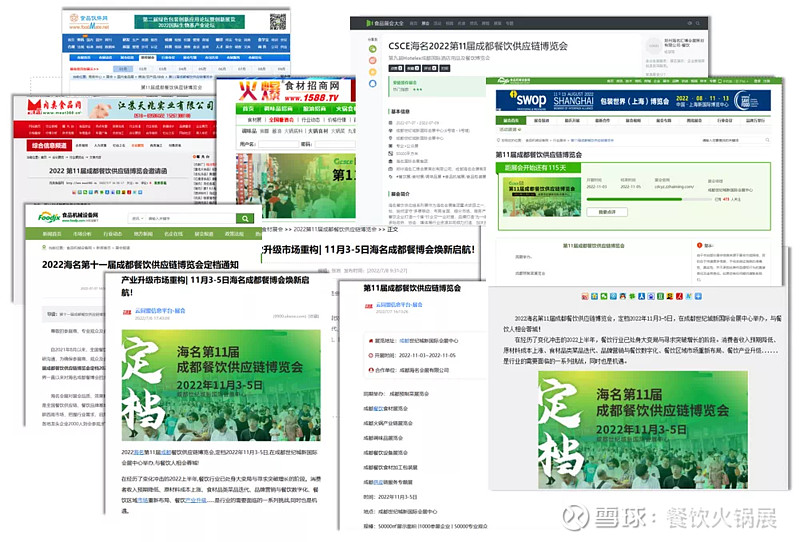Click the red platform logo beside the 产业升级 article source
The image size is (800, 542).
point(127,311)
